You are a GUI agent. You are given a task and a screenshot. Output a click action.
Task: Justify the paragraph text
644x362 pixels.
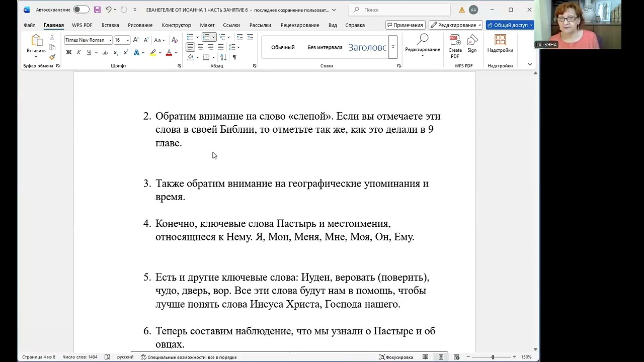(220, 47)
